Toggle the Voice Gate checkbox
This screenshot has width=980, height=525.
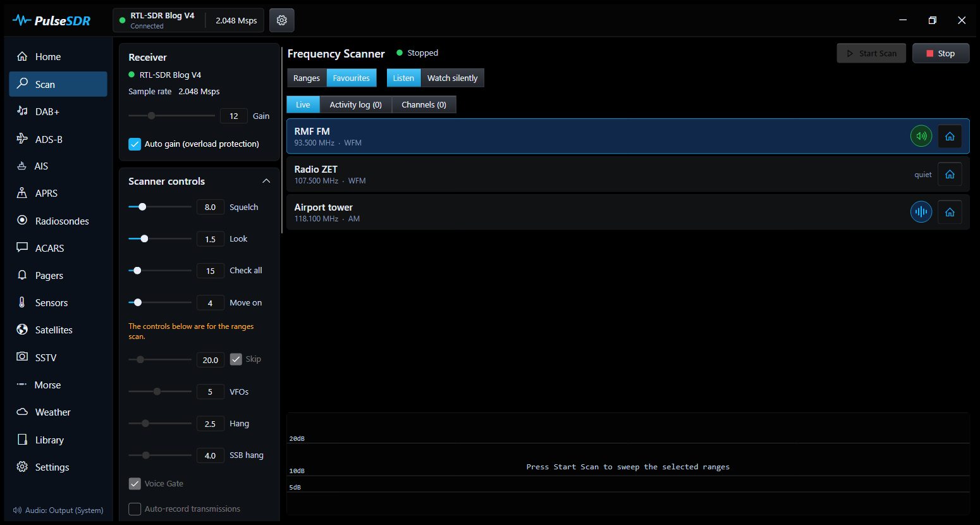click(135, 483)
